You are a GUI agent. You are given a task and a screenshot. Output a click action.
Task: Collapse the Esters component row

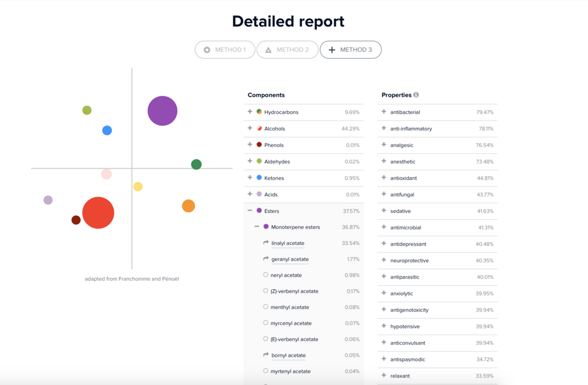click(250, 211)
